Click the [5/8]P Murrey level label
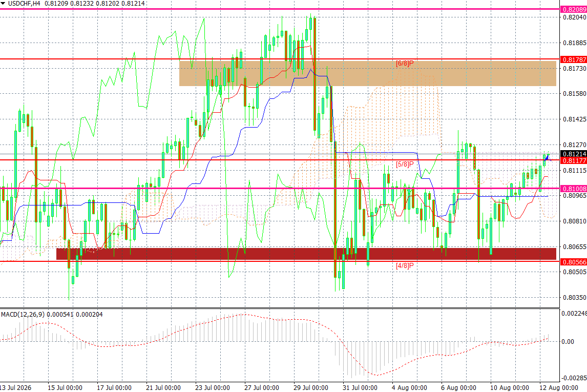The image size is (587, 392). coord(405,164)
